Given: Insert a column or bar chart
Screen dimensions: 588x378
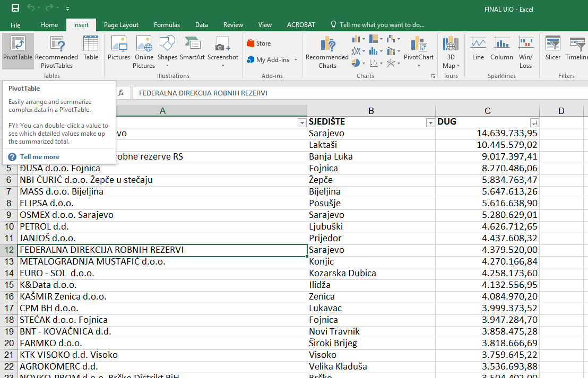Looking at the screenshot, I should (x=359, y=39).
